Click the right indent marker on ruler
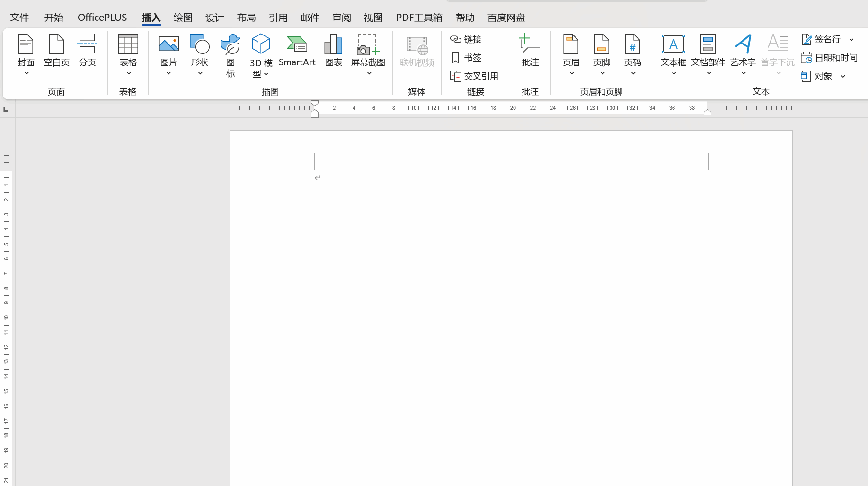Viewport: 868px width, 486px height. (x=708, y=113)
